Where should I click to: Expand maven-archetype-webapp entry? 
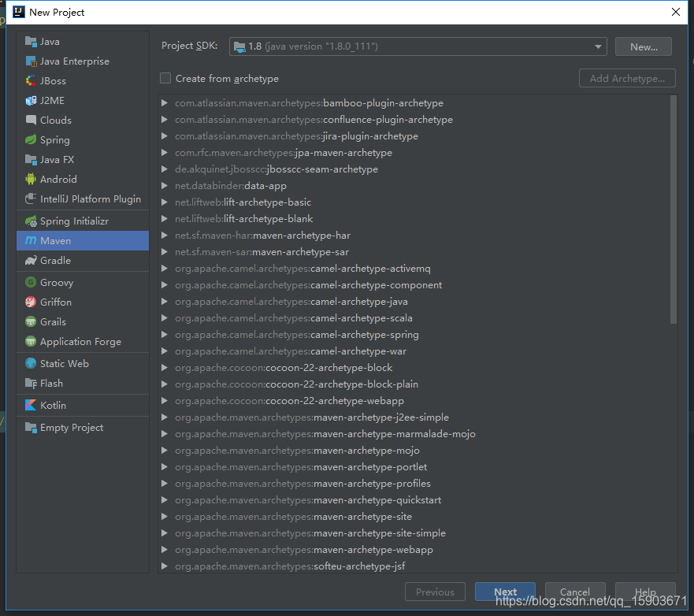point(164,550)
